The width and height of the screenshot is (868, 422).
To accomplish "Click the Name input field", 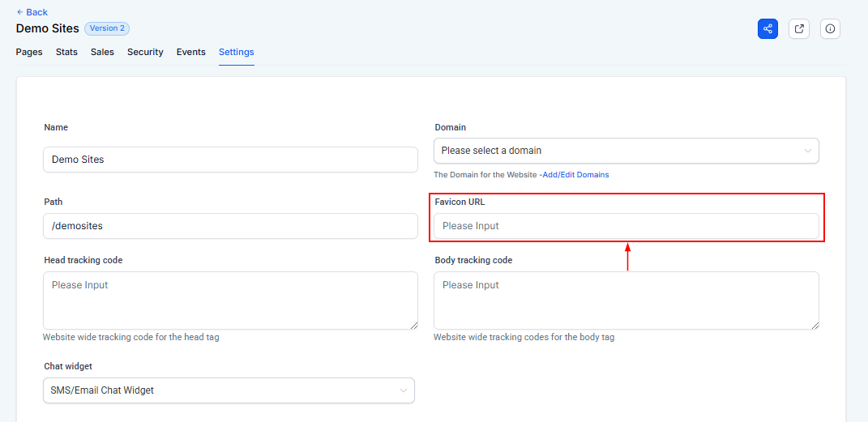I will click(x=230, y=160).
